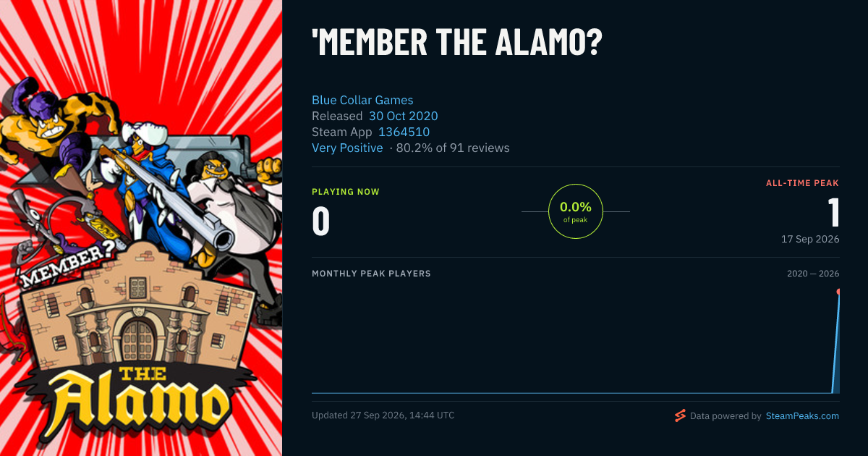Click the Very Positive review rating
The height and width of the screenshot is (456, 868).
(347, 148)
